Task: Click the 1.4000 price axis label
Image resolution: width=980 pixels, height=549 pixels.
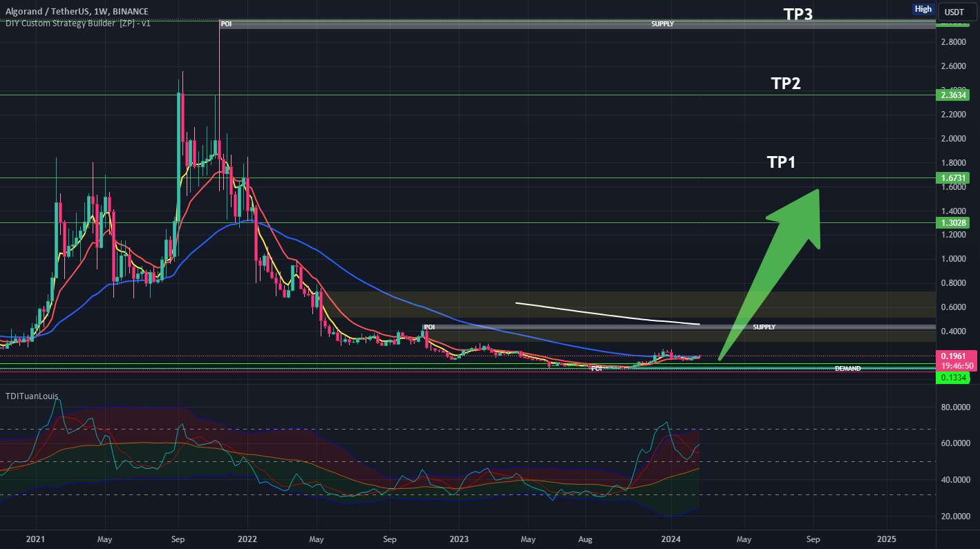Action: (x=953, y=211)
